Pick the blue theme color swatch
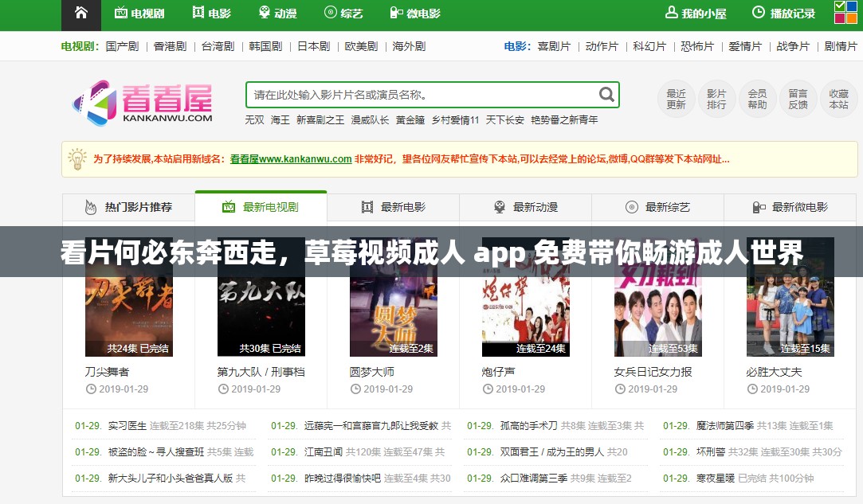 [852, 6]
